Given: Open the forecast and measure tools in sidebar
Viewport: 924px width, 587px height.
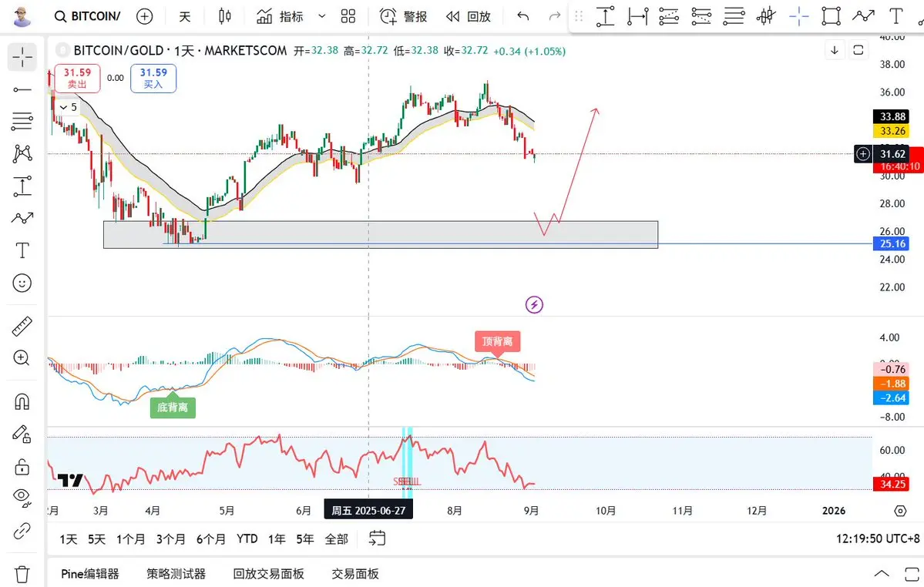Looking at the screenshot, I should coord(22,186).
